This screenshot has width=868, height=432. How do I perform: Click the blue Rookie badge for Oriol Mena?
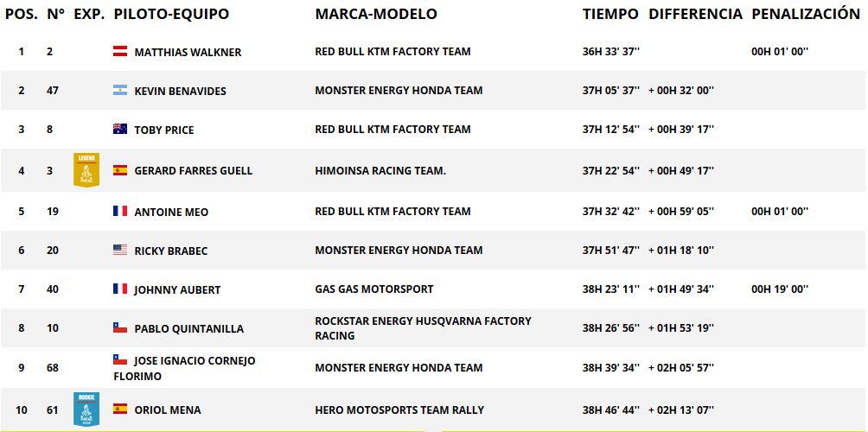[x=86, y=410]
